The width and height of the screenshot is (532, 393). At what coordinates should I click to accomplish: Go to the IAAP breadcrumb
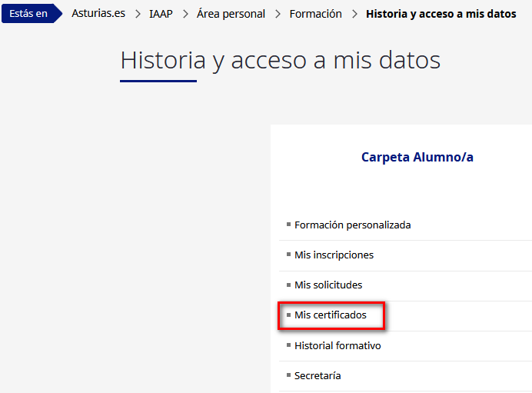[161, 14]
